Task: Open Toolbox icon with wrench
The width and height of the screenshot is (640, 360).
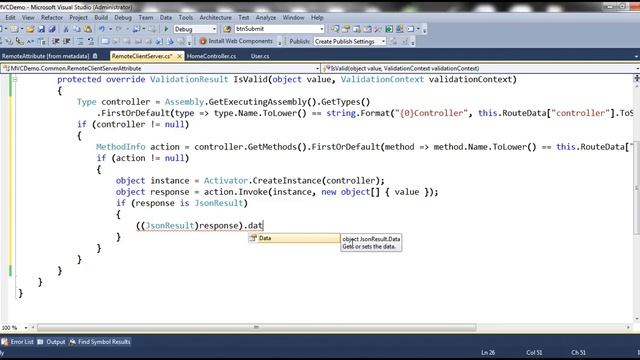Action: pyautogui.click(x=378, y=29)
